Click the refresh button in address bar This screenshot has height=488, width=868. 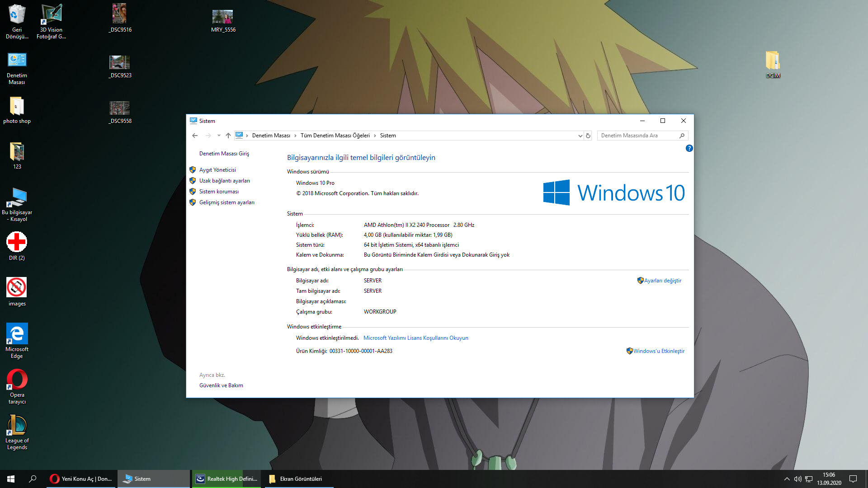click(x=588, y=136)
